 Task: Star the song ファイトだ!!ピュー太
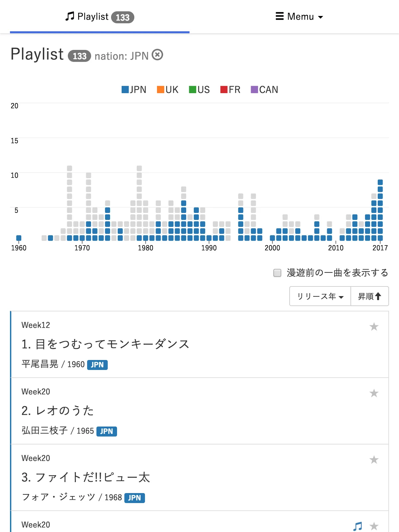click(374, 460)
